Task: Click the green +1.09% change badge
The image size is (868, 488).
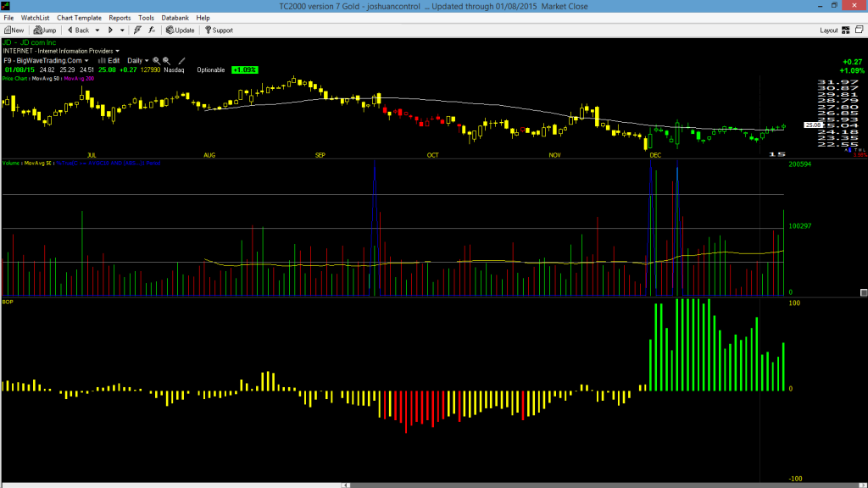Action: coord(245,70)
